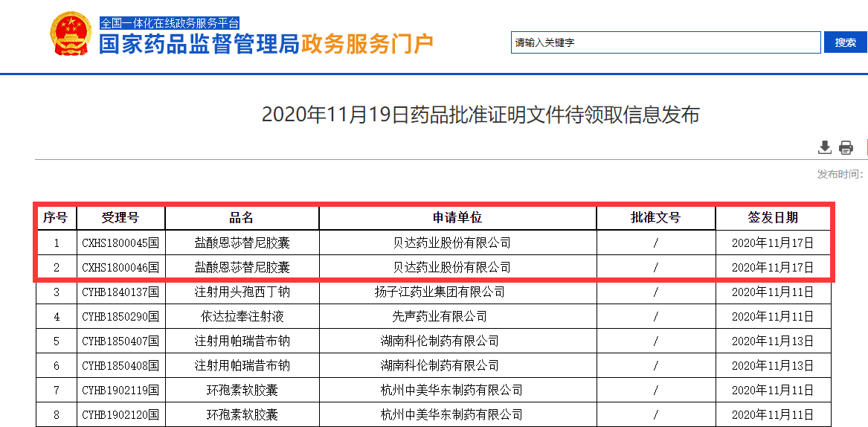The height and width of the screenshot is (427, 868).
Task: Click the 依达拉奉注射液 product name cell
Action: (242, 317)
